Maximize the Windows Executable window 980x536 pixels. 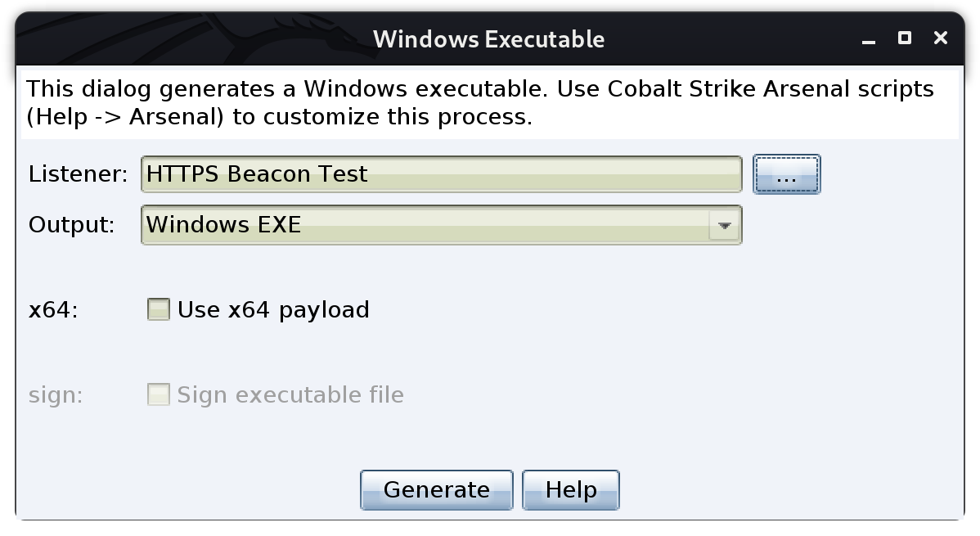(x=905, y=38)
